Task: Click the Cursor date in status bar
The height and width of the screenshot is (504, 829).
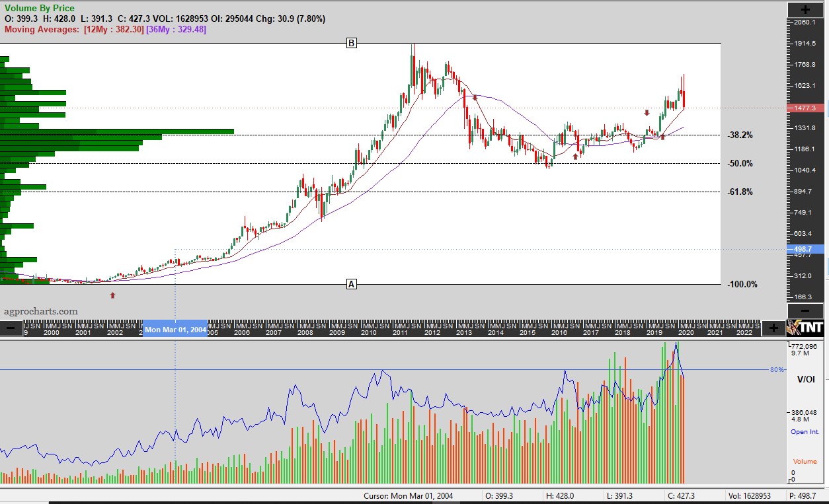Action: click(409, 495)
